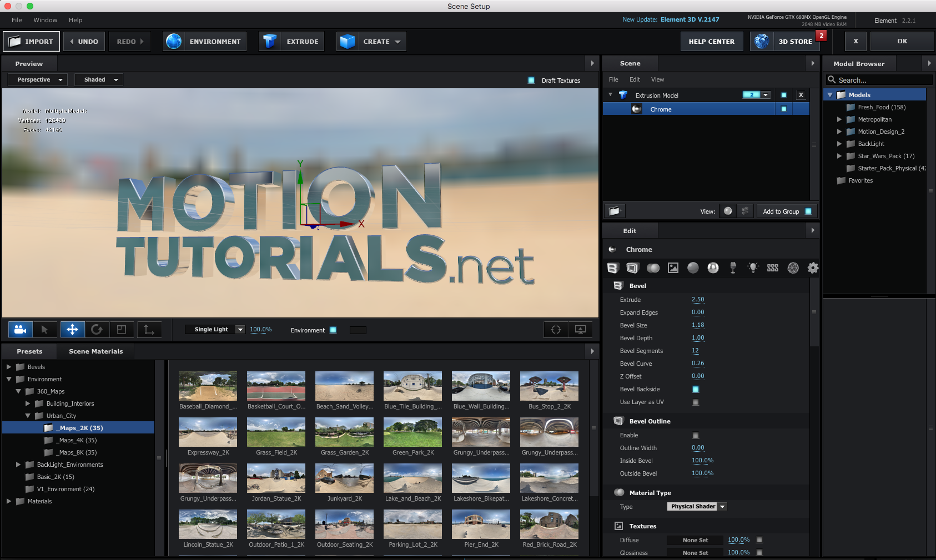Click the EXTRUDE button
The height and width of the screenshot is (560, 936).
291,41
